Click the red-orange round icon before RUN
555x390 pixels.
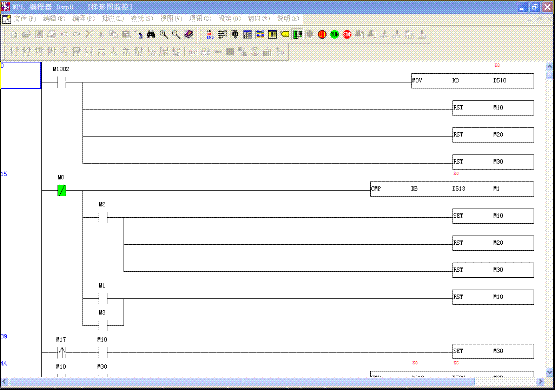322,34
